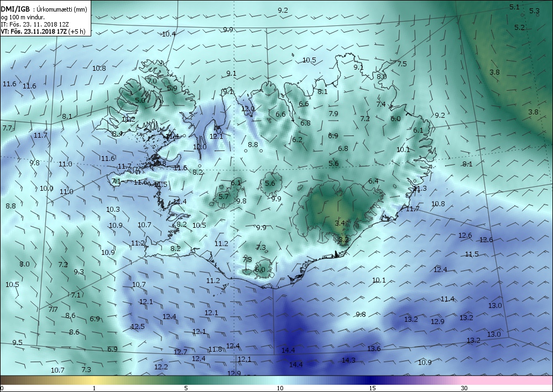Click the colour scale label '30'
This screenshot has height=392, width=553.
click(464, 388)
